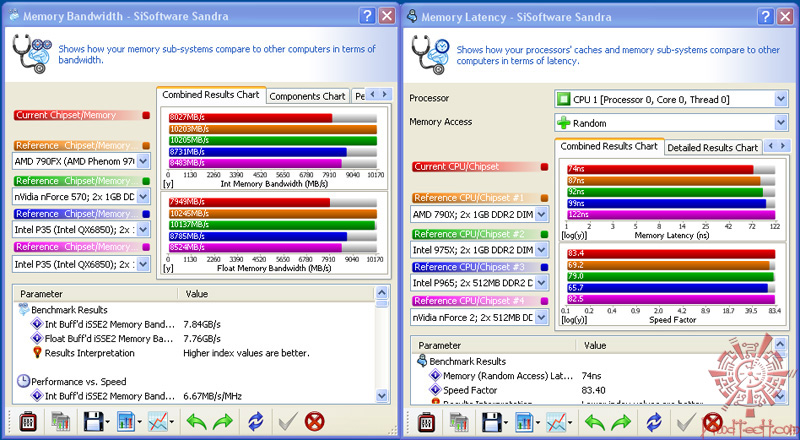Click tab scroll left arrow in Memory Latency

tap(771, 146)
